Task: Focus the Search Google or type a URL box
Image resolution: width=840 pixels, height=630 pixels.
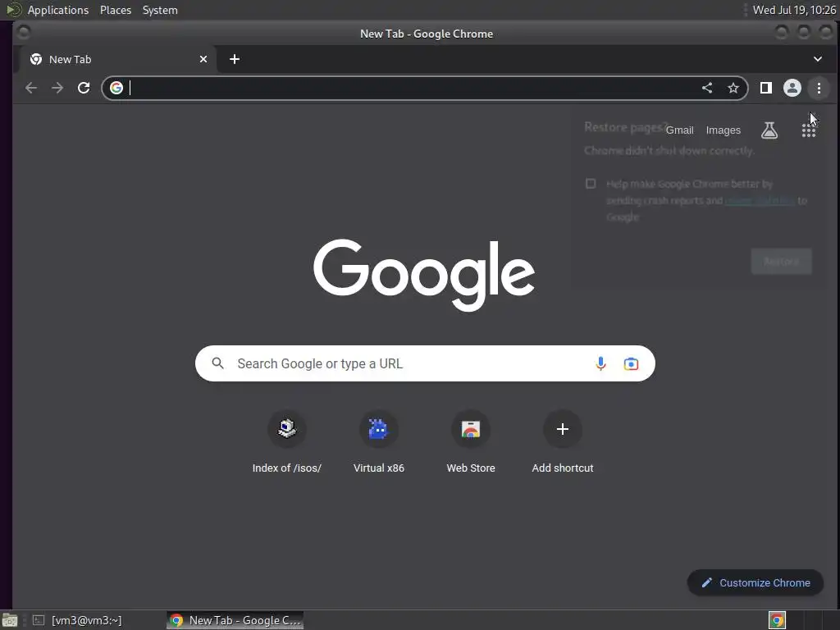Action: coord(425,363)
